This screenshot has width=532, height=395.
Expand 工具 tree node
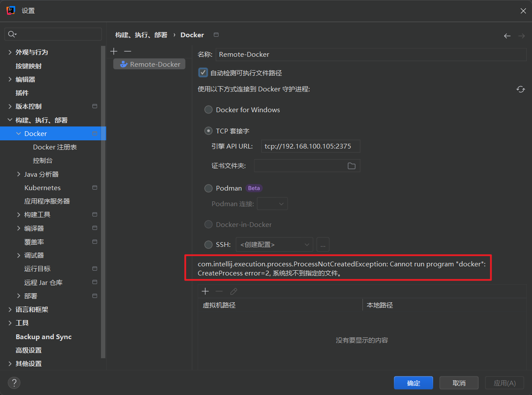coord(10,323)
